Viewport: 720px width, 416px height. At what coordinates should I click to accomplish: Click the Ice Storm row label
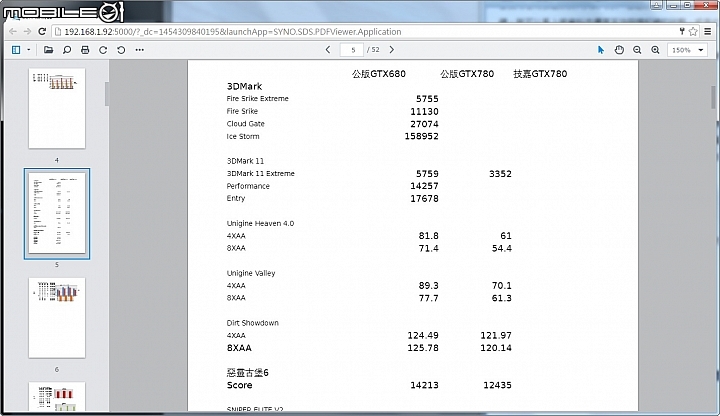point(243,136)
